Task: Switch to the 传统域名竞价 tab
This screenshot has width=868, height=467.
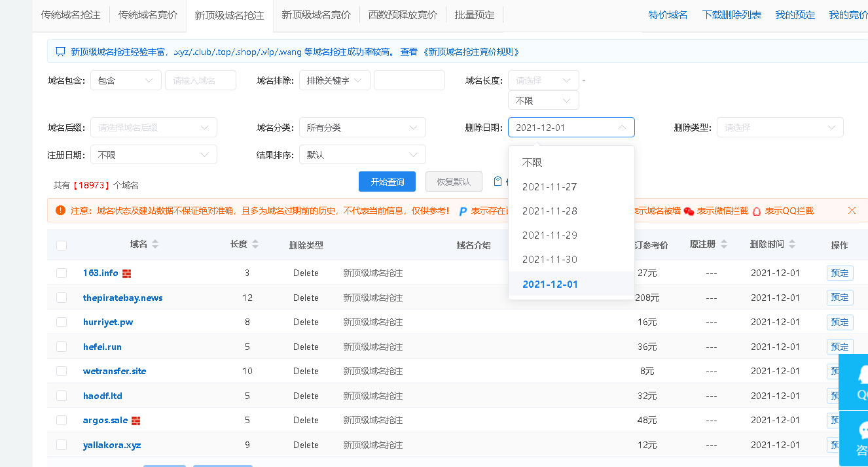Action: 147,14
